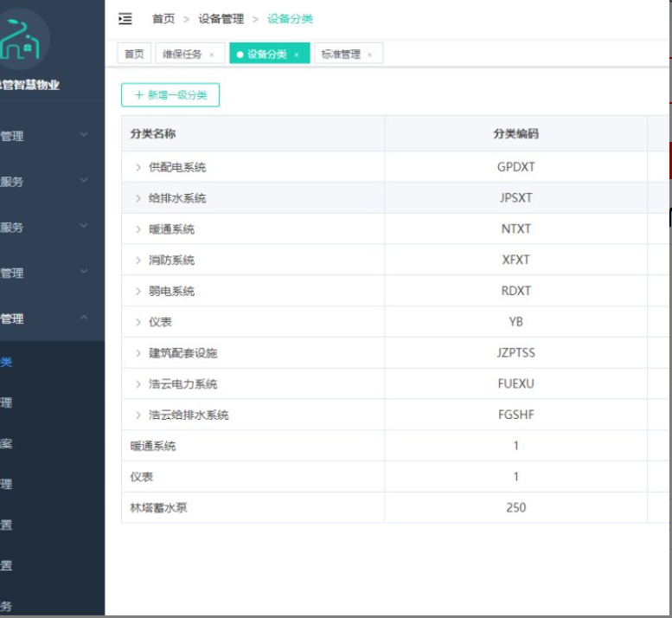
Task: Expand the 洁云给排水系统 row
Action: [138, 415]
